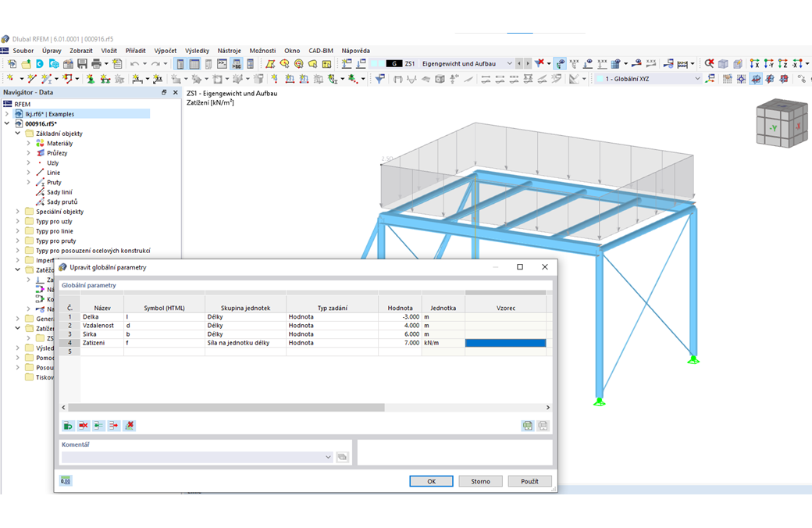
Task: Open the CAD-BIM menu
Action: click(x=321, y=51)
